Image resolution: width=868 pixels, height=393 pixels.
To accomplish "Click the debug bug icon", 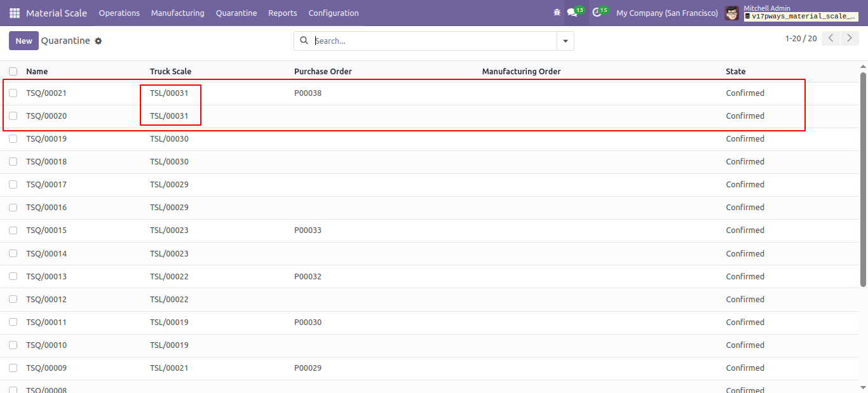I will tap(557, 13).
